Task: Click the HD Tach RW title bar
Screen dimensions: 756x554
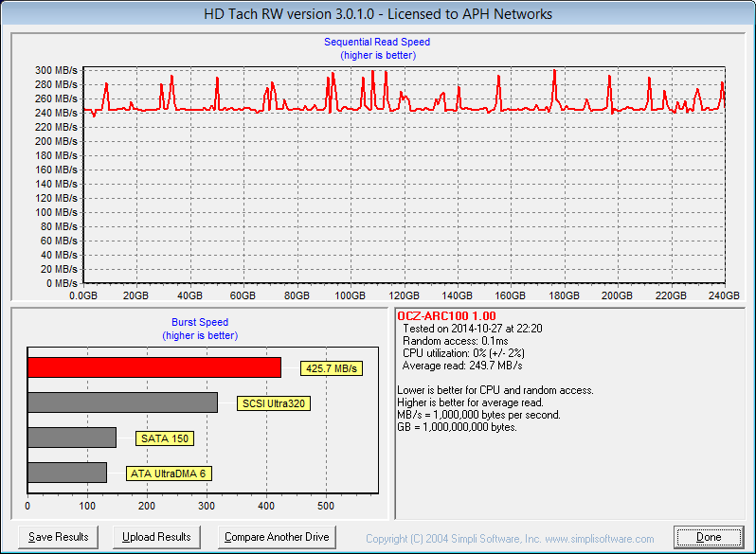Action: pos(378,14)
